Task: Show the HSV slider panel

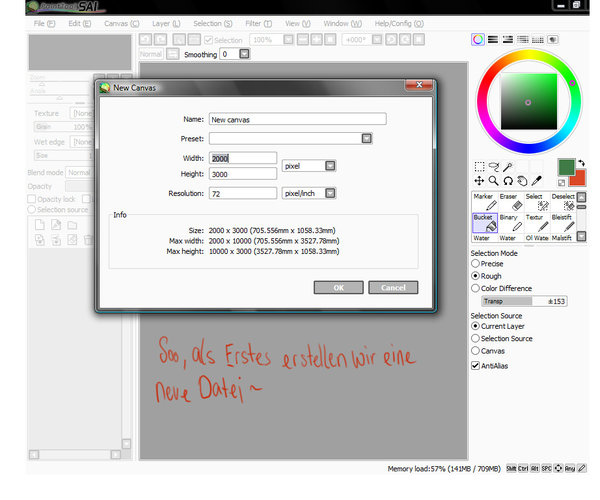Action: 508,39
